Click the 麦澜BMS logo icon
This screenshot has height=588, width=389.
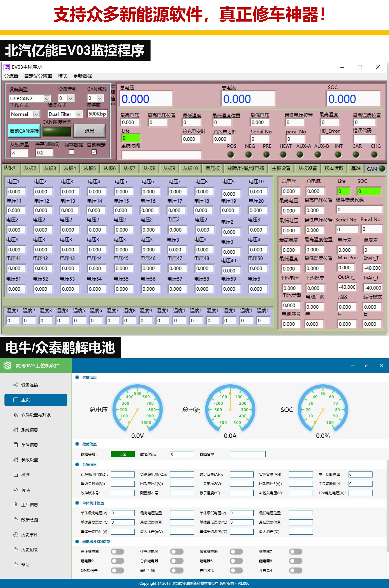pyautogui.click(x=8, y=365)
